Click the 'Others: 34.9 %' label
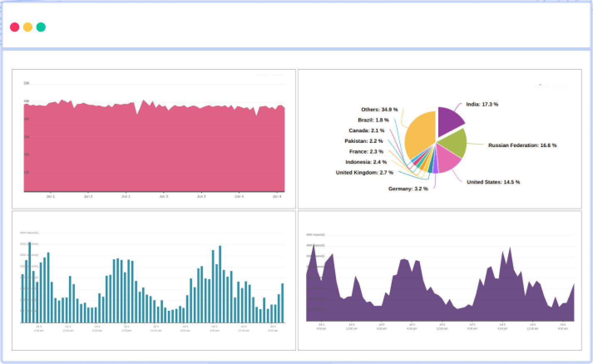This screenshot has height=364, width=593. [x=379, y=110]
